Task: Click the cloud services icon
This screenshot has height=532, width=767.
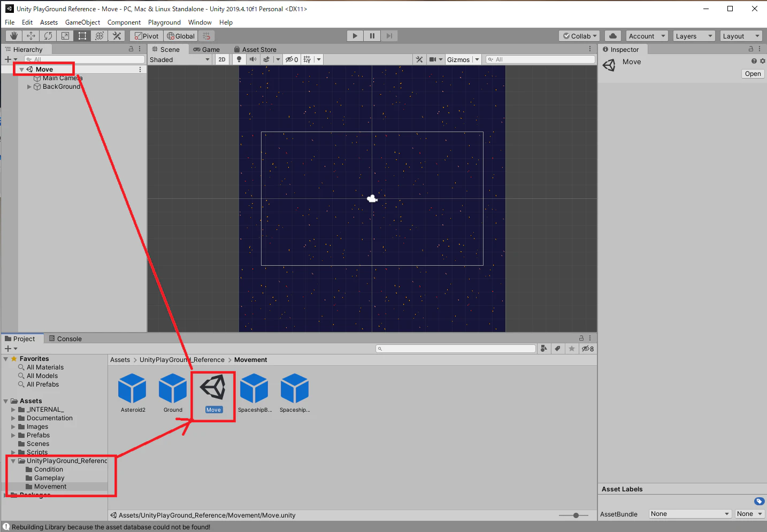Action: tap(613, 36)
